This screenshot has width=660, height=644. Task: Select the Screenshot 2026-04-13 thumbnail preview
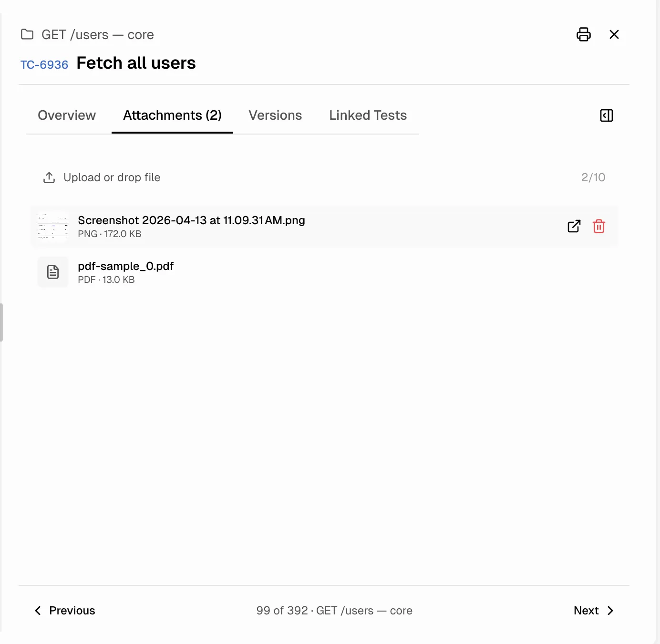pyautogui.click(x=52, y=226)
